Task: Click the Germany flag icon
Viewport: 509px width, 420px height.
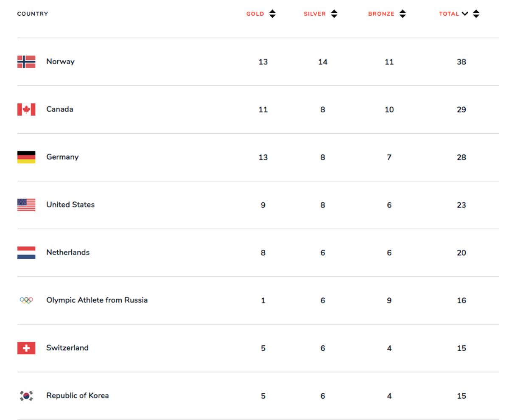Action: (x=26, y=157)
